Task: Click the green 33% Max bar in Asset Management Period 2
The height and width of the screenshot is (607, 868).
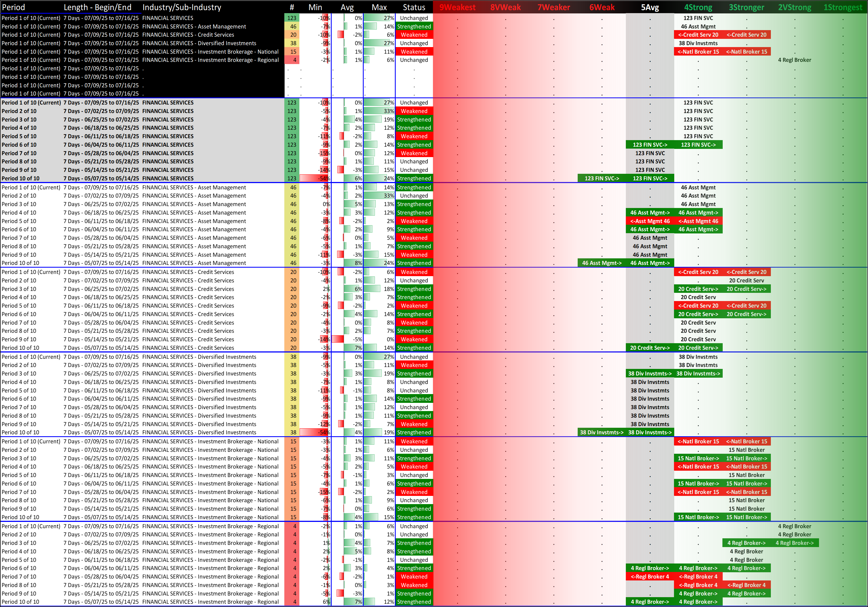Action: [379, 195]
